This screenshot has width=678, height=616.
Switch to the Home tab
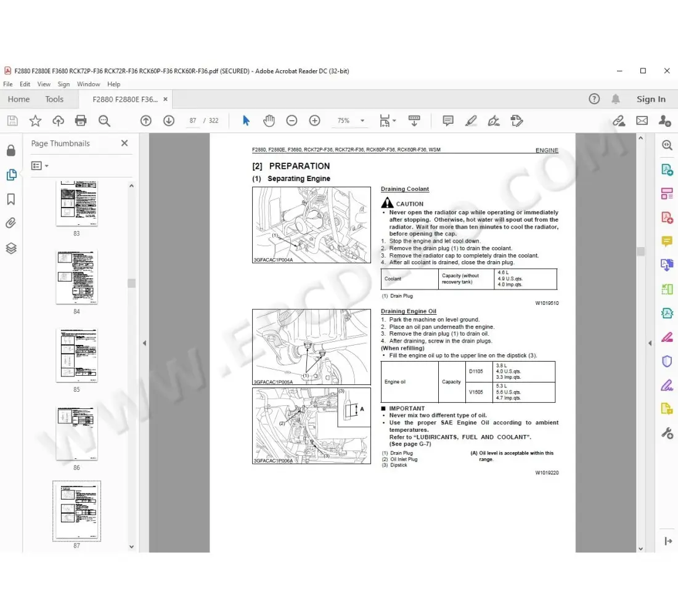[x=18, y=99]
